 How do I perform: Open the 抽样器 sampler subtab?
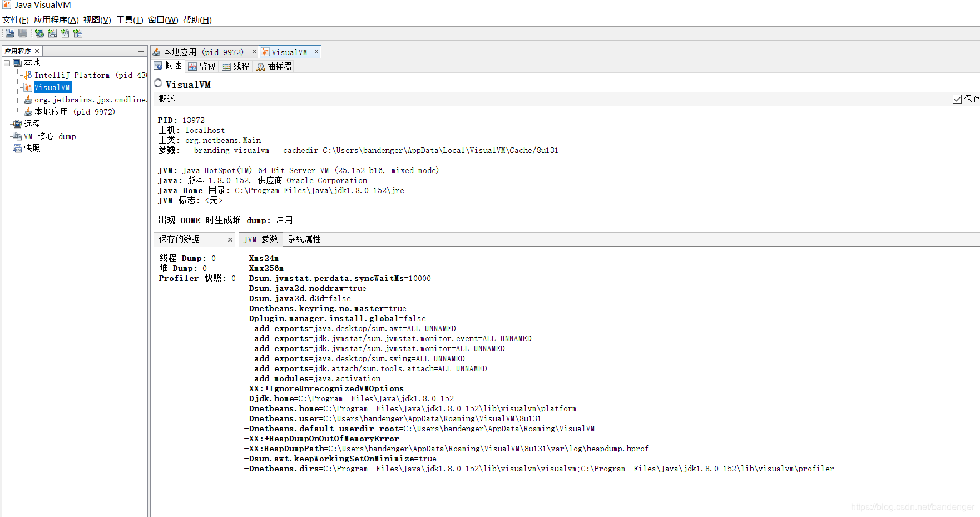[x=274, y=66]
